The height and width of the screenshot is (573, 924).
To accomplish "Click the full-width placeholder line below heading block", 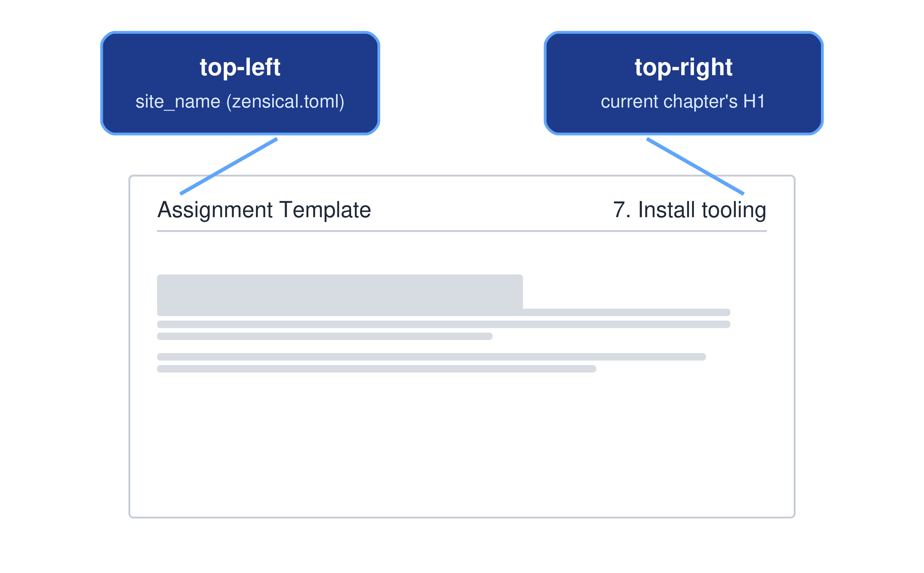I will coord(443,324).
